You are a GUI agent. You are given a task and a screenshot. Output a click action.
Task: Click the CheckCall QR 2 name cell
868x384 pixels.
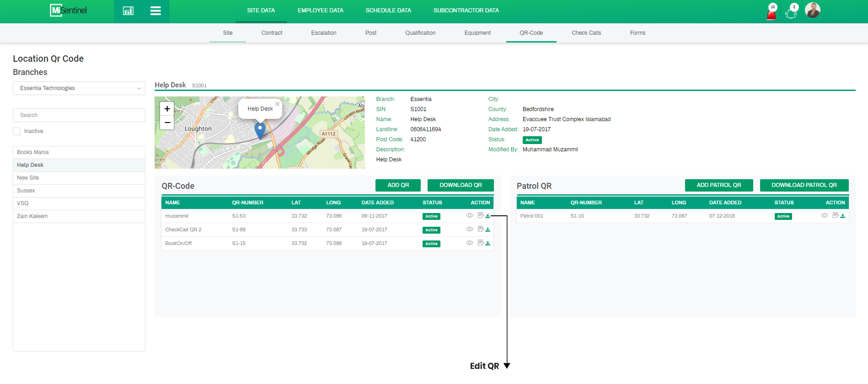tap(183, 229)
